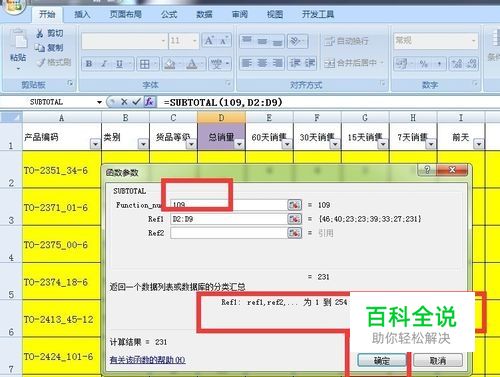500x377 pixels.
Task: Click the collapse-dialog icon beside Ref1
Action: [x=294, y=219]
